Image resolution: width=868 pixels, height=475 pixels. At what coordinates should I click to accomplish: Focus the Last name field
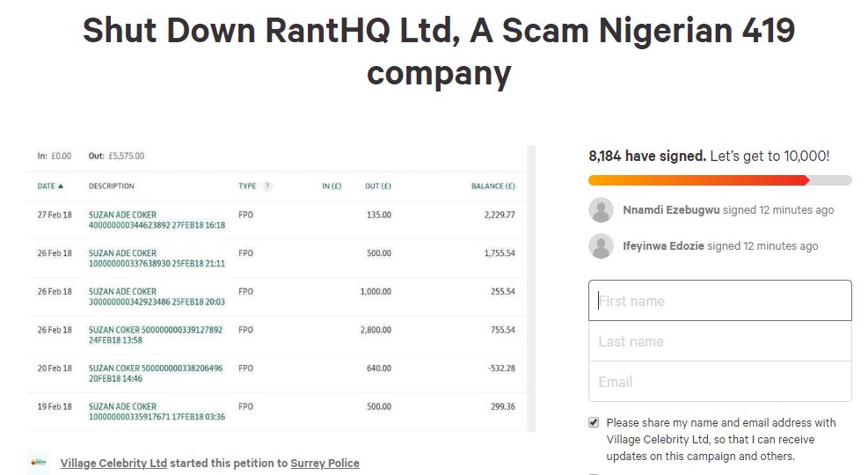[719, 341]
